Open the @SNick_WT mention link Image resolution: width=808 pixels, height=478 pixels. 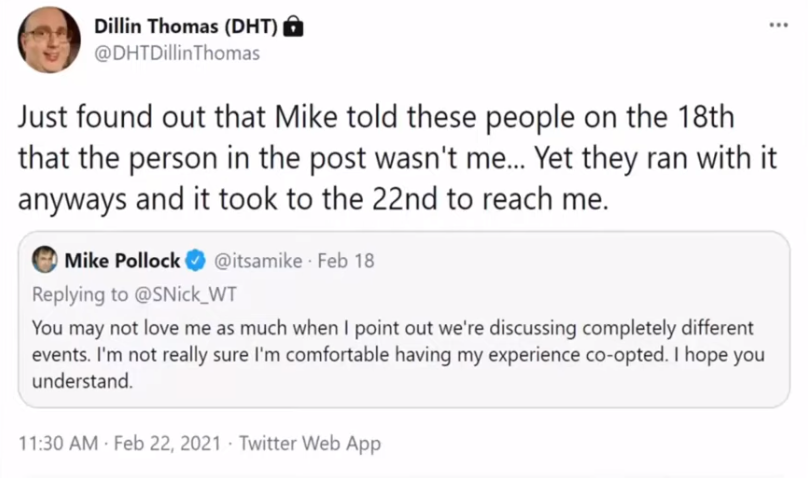pos(186,295)
